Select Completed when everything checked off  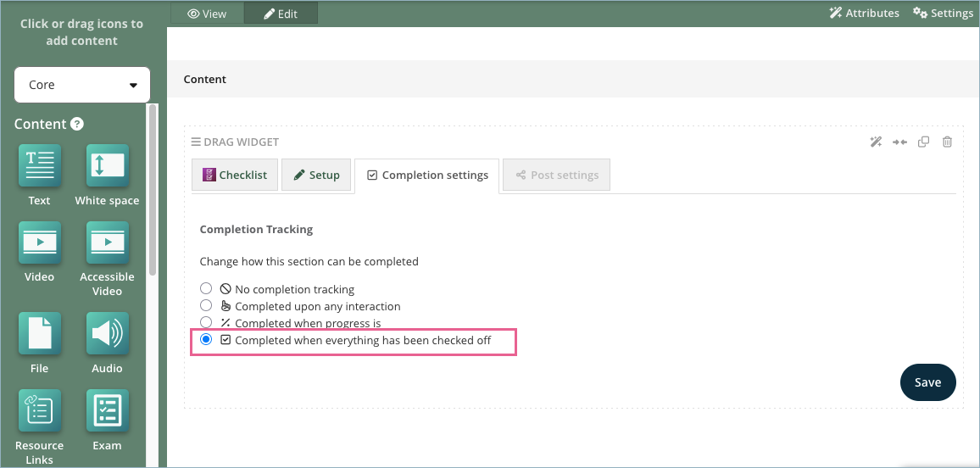point(206,339)
